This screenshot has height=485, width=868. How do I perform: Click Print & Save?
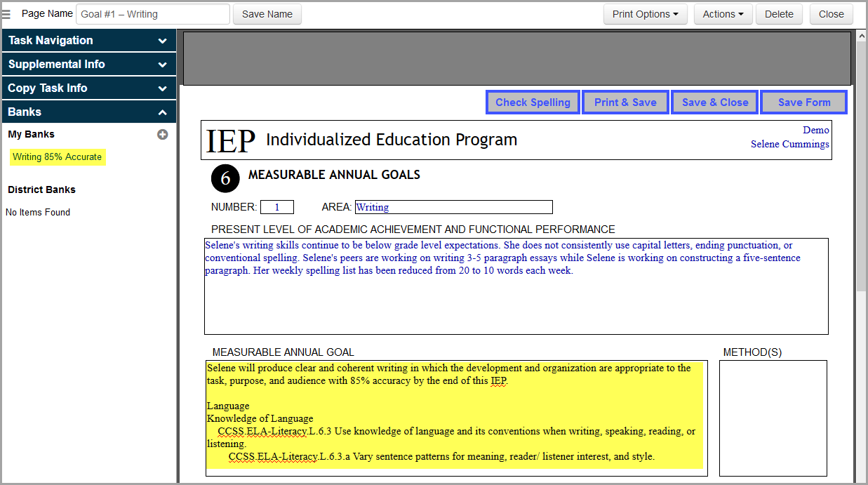point(625,102)
